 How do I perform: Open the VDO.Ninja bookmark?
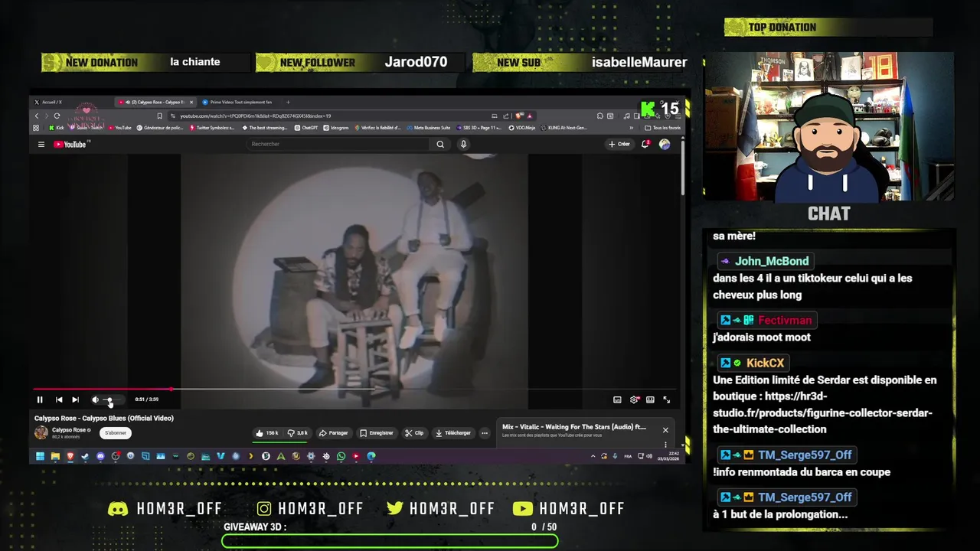point(521,128)
